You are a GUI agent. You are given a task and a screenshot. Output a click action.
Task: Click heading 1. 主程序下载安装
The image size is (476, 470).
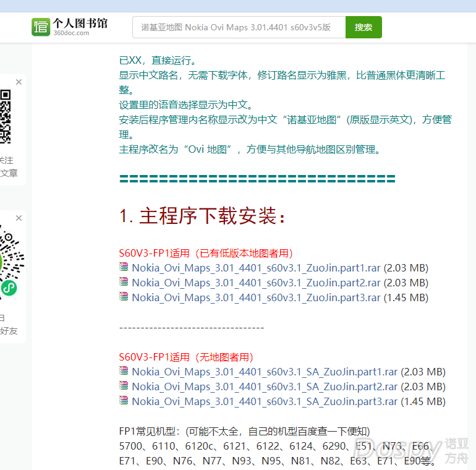203,216
